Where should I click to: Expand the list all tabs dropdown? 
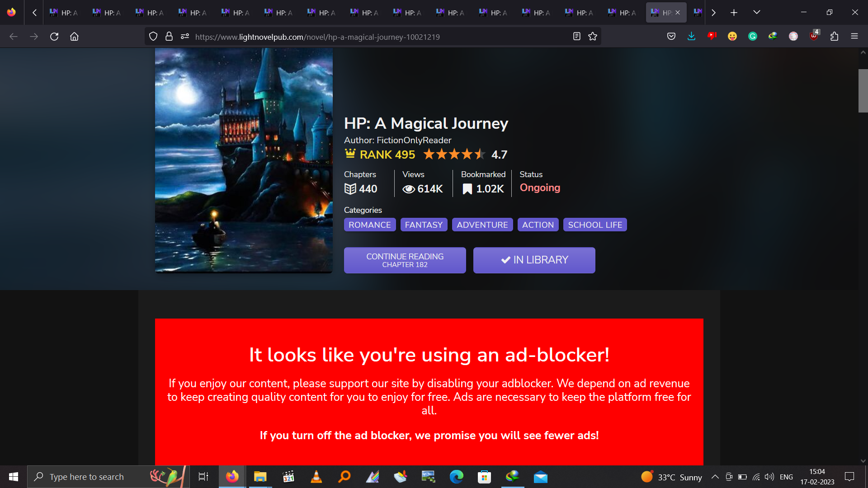[x=756, y=12]
